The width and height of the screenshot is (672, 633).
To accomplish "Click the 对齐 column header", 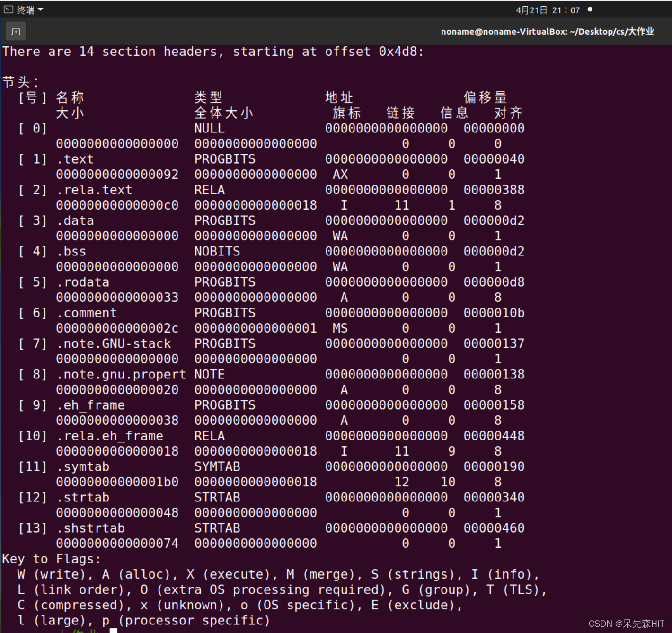I will [508, 113].
